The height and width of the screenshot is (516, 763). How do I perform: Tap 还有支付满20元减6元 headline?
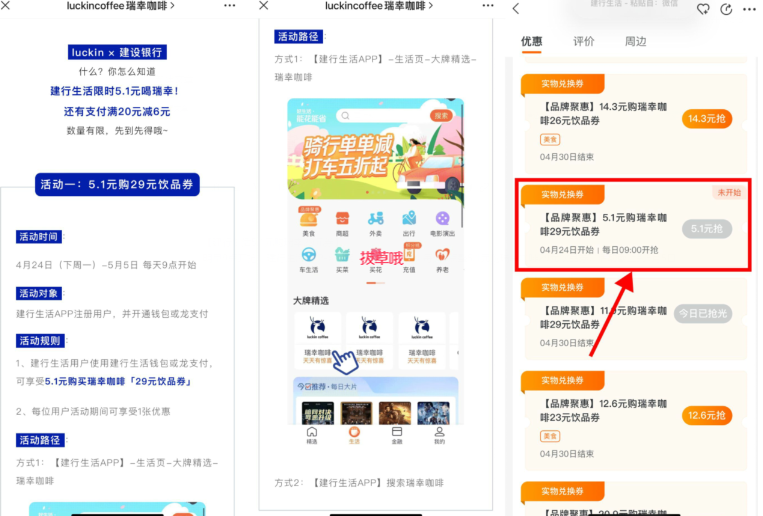[117, 111]
